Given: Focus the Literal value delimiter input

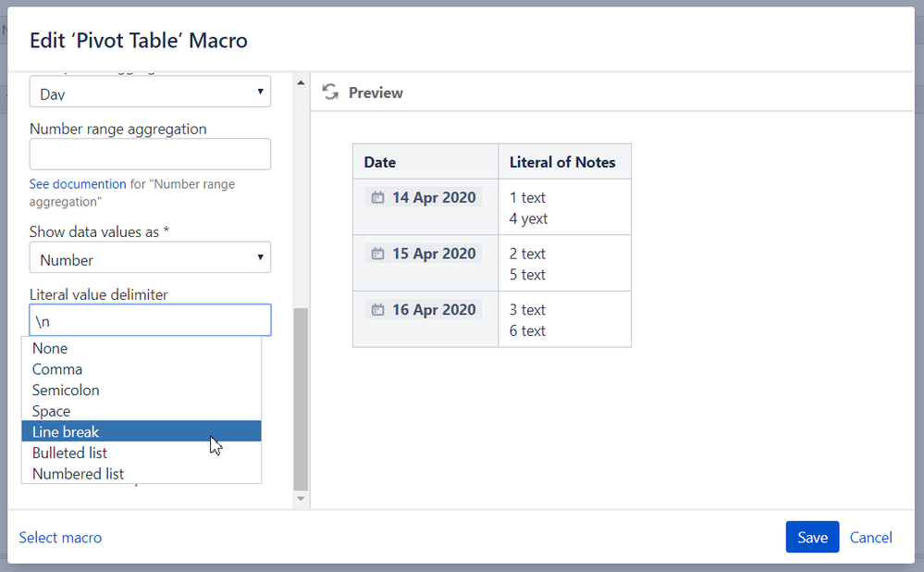Looking at the screenshot, I should tap(150, 320).
